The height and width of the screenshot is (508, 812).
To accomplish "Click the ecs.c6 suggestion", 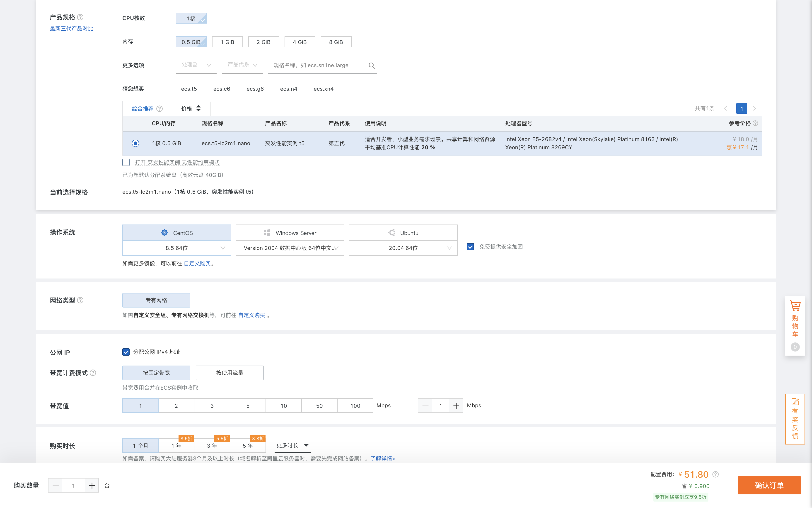I will (x=221, y=89).
